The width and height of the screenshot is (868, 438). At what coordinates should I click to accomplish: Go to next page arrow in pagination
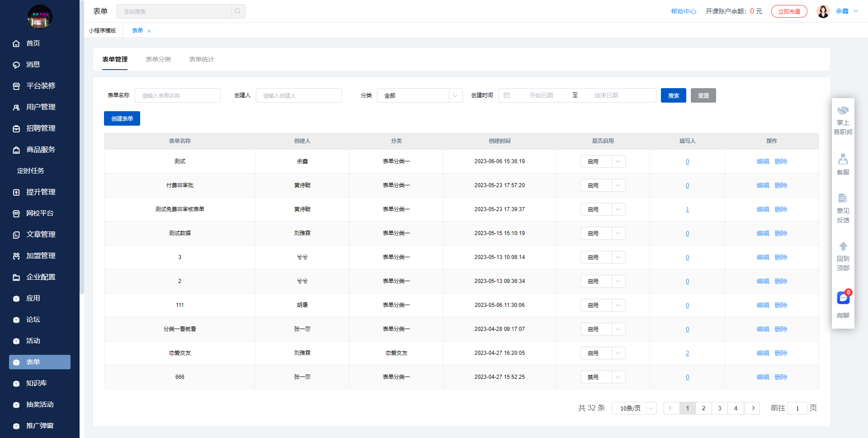point(752,408)
